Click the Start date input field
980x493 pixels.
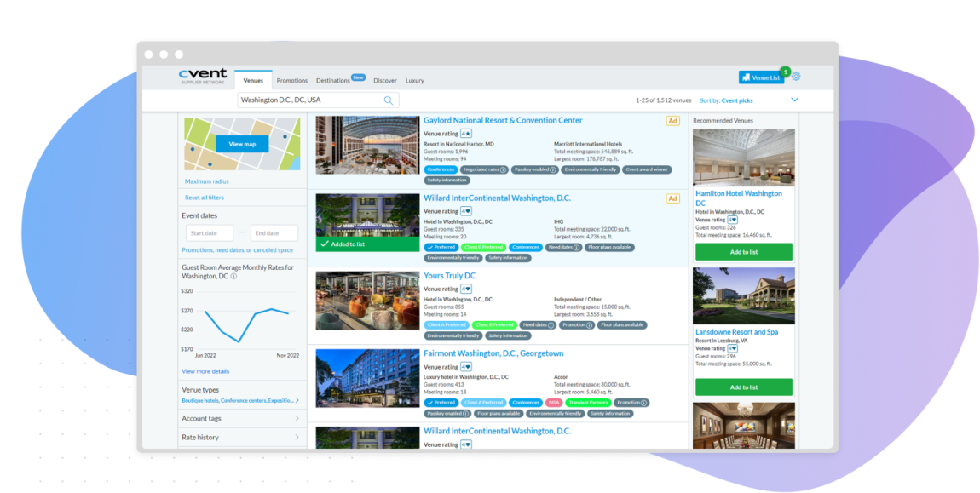point(209,233)
